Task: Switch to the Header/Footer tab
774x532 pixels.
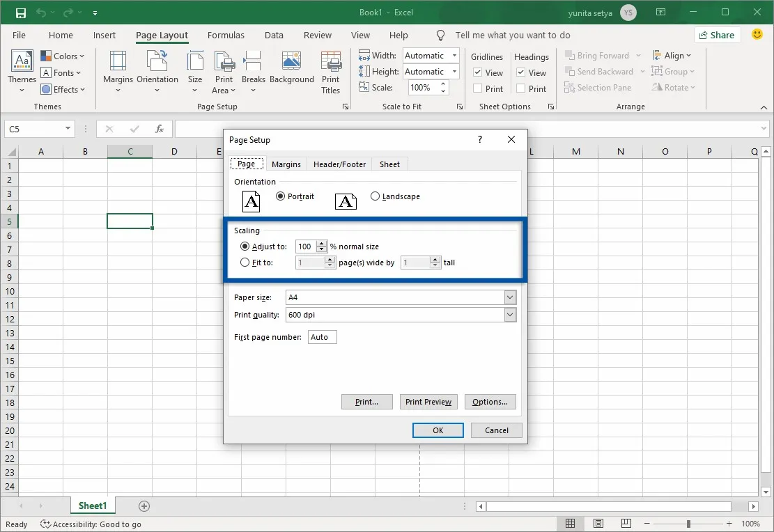Action: click(339, 164)
